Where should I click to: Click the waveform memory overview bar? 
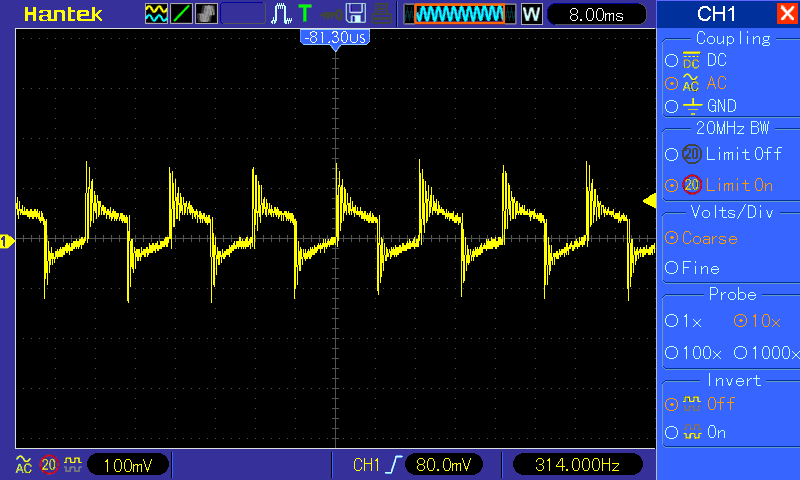point(460,14)
